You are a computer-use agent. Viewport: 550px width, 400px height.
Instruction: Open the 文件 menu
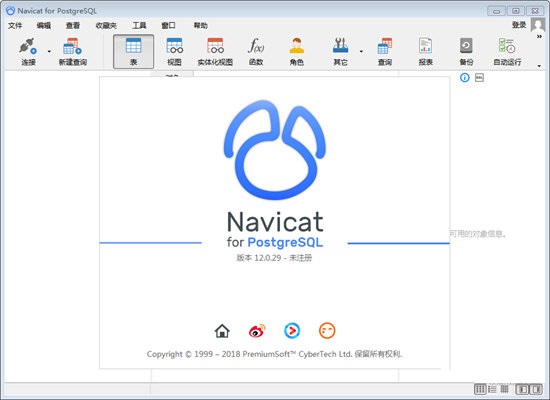[15, 25]
